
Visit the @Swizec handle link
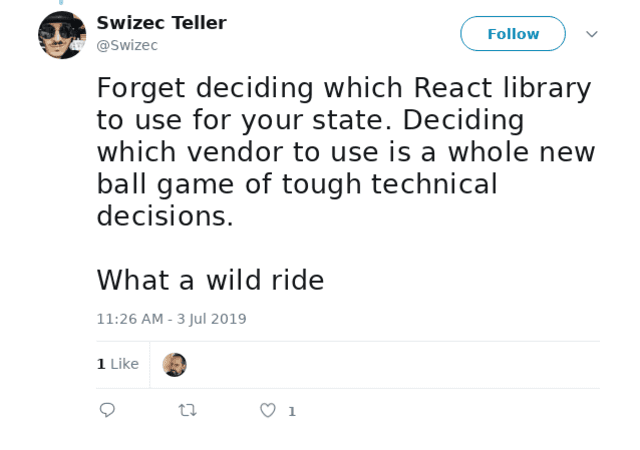tap(127, 45)
